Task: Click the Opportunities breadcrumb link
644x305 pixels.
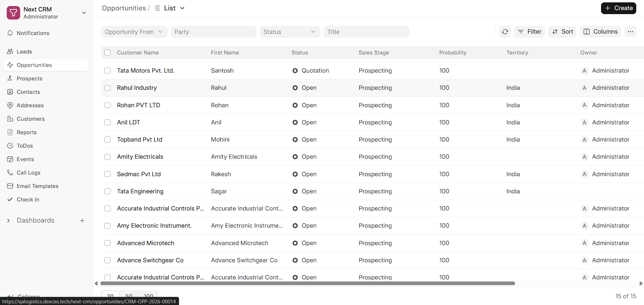Action: click(124, 8)
